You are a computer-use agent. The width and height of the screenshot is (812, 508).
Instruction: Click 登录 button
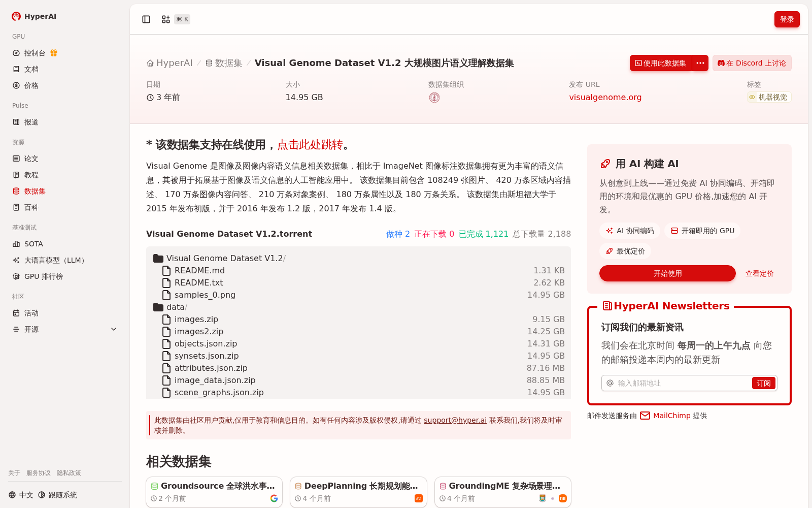tap(787, 19)
